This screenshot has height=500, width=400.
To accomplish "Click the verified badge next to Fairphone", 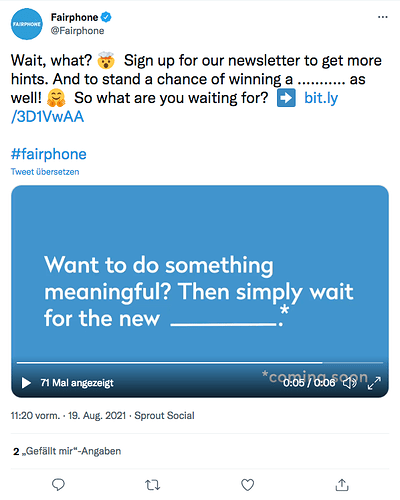I will pyautogui.click(x=106, y=17).
